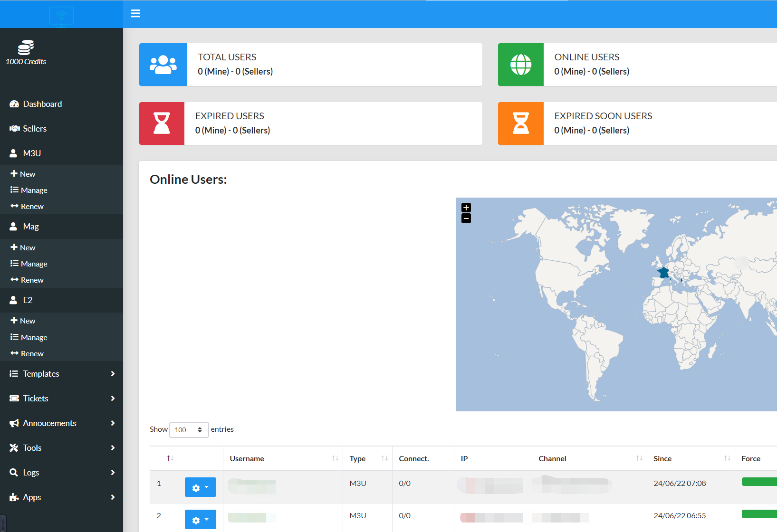Viewport: 777px width, 532px height.
Task: Click the Since date 24/06/22 06:55
Action: point(680,515)
